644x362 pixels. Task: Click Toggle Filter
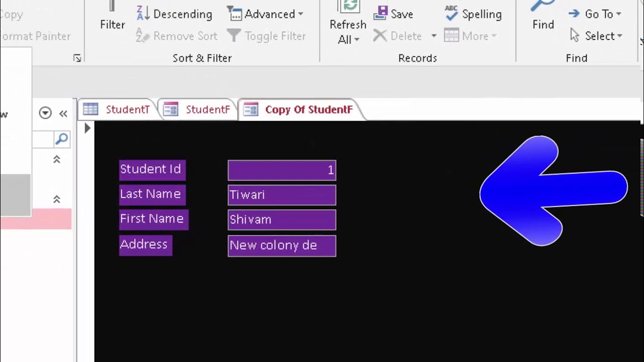tap(266, 36)
